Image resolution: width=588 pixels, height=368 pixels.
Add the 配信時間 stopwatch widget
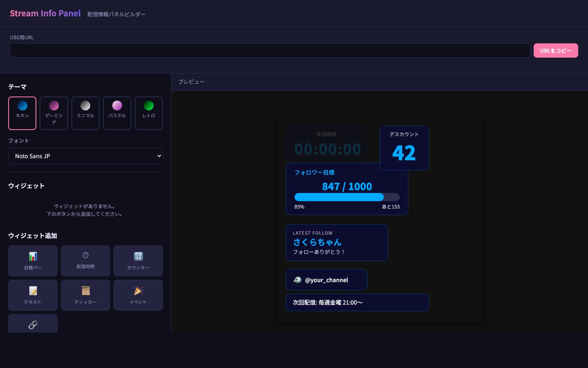click(85, 261)
